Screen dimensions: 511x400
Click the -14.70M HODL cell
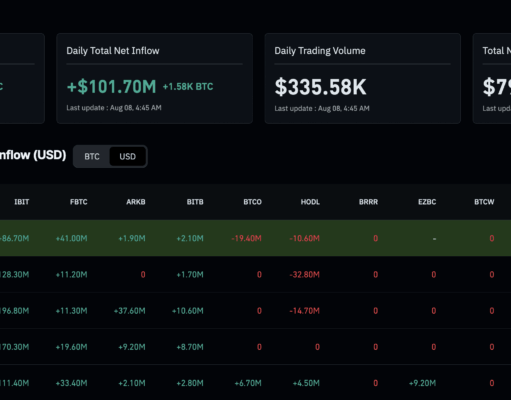click(304, 311)
